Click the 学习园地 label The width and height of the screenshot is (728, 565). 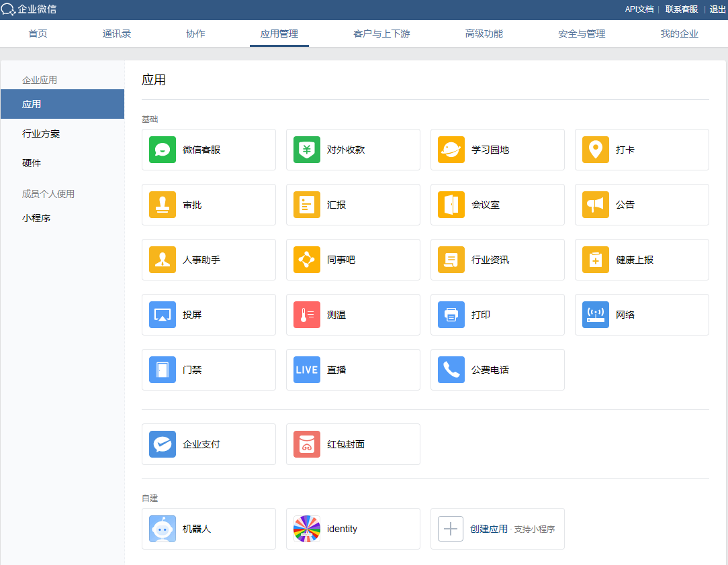(490, 150)
